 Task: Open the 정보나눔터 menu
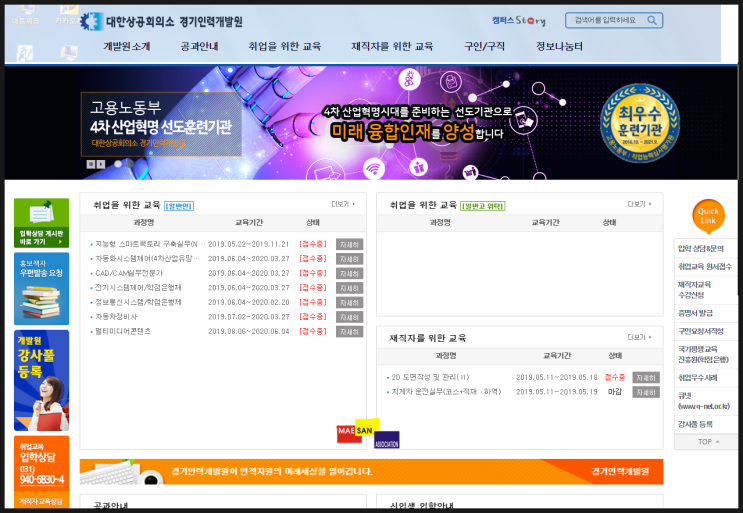pos(559,46)
